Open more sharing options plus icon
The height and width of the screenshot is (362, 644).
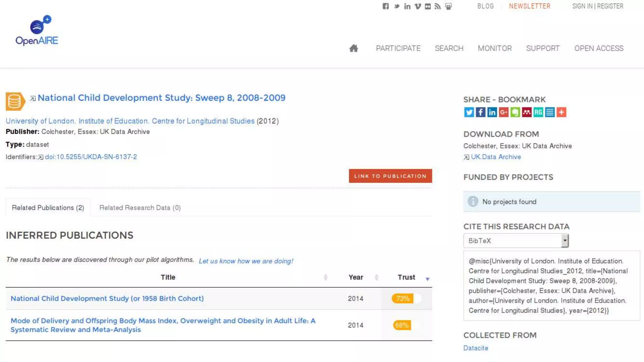[x=561, y=112]
